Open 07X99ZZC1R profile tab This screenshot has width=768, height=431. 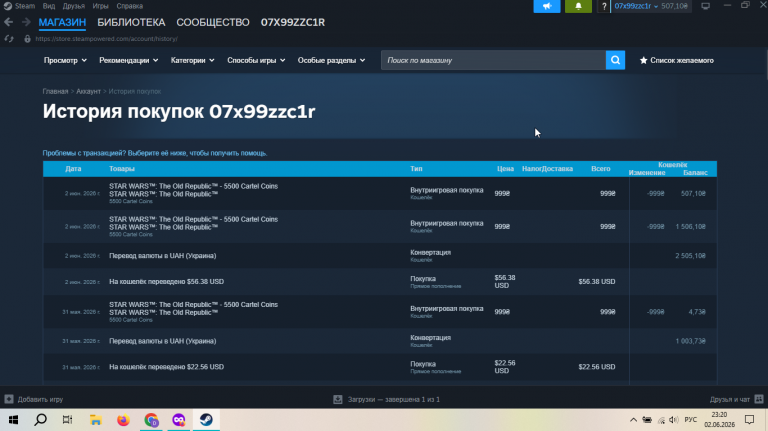coord(293,23)
